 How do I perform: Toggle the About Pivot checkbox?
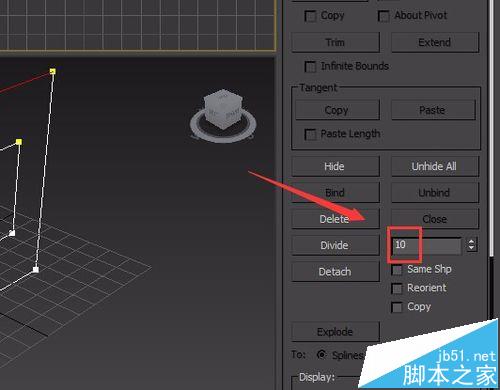(383, 16)
